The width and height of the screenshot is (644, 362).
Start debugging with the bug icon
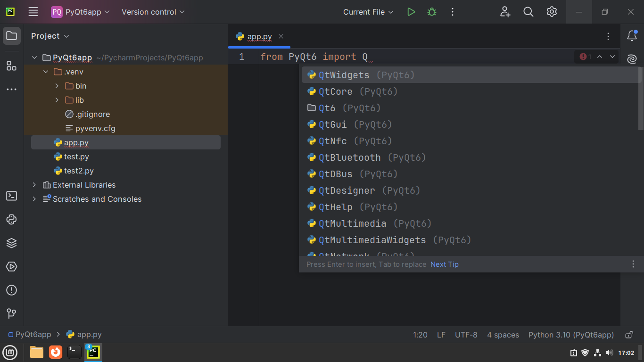pos(432,12)
